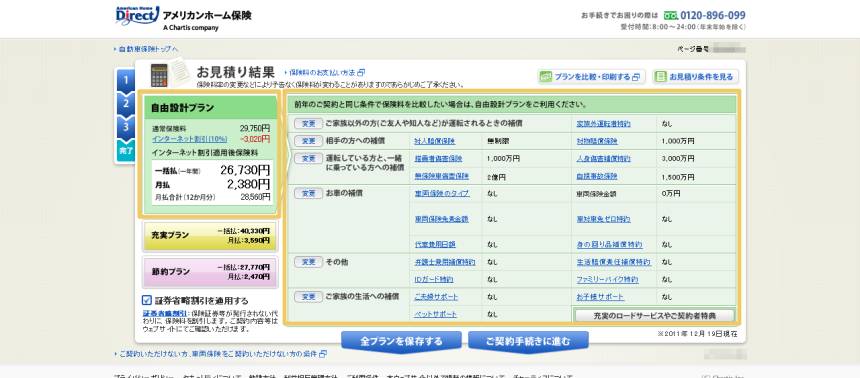Screen dimensions: 860x378
Task: Open the 代車費用日額 link
Action: click(x=435, y=245)
